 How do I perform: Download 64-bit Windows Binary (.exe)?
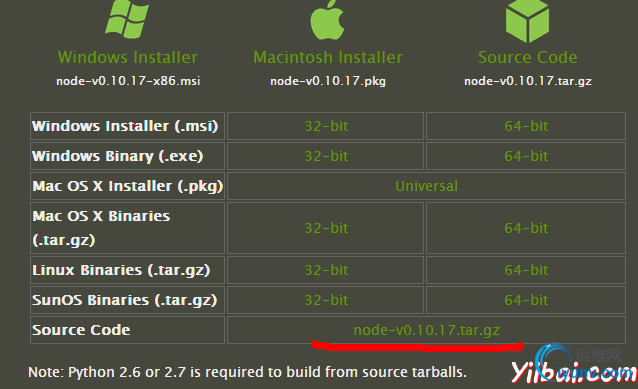pos(526,156)
